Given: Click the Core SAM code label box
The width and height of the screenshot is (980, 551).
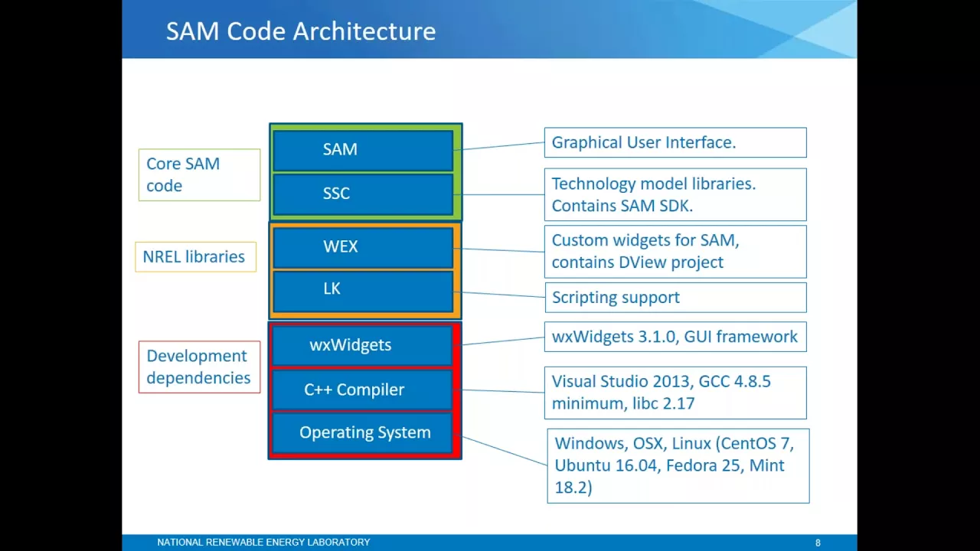Looking at the screenshot, I should click(x=199, y=174).
